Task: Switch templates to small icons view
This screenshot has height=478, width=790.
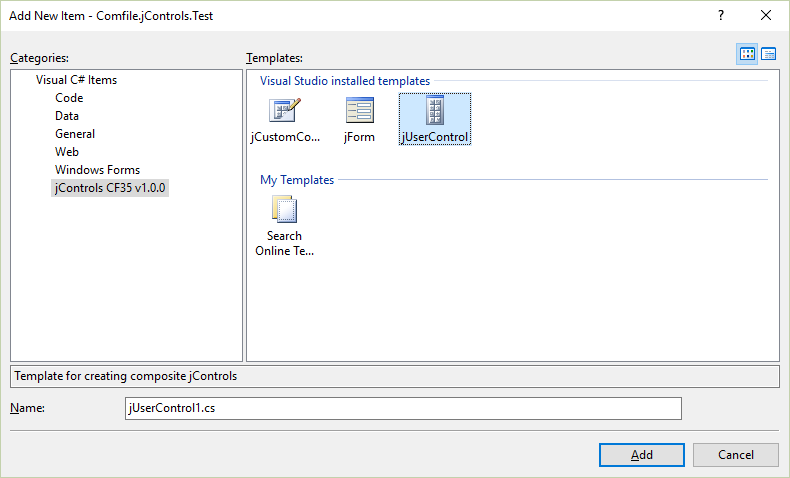Action: pyautogui.click(x=769, y=54)
